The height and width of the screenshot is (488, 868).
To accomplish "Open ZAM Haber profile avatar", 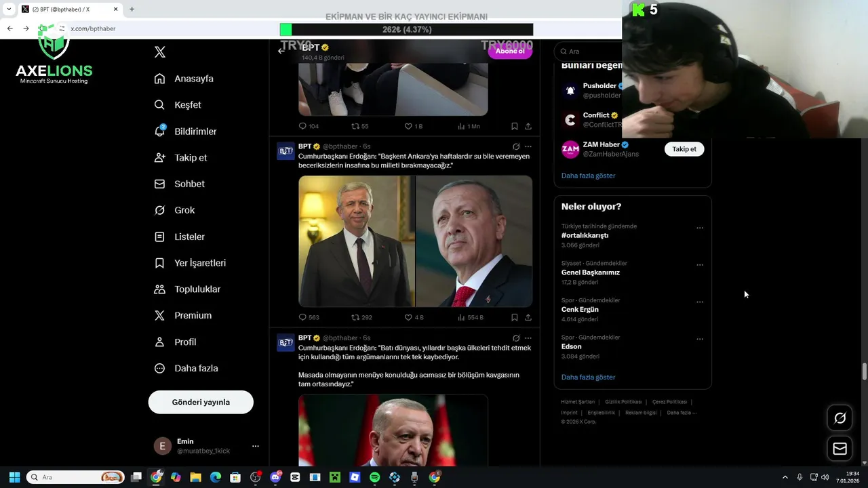I will point(570,149).
